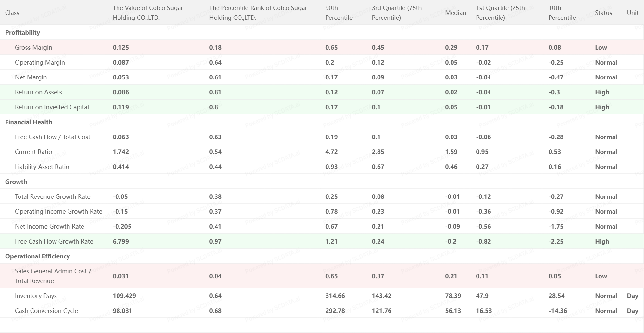Select the Financial Health section heading
Image resolution: width=644 pixels, height=333 pixels.
29,122
